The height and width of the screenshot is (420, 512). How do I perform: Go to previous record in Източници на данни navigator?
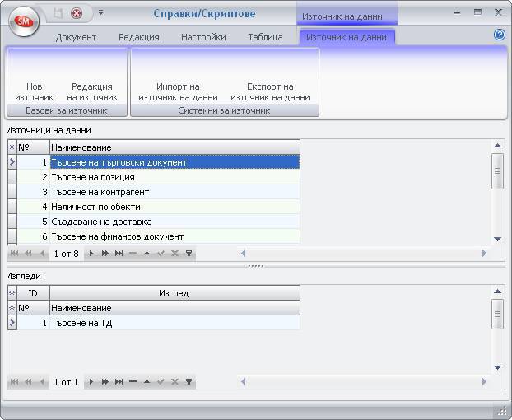click(42, 253)
